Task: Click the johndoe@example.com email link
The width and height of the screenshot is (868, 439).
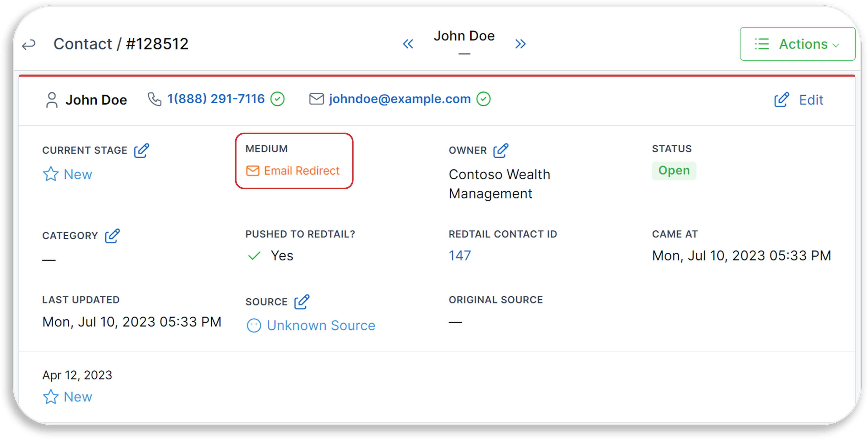Action: pyautogui.click(x=400, y=99)
